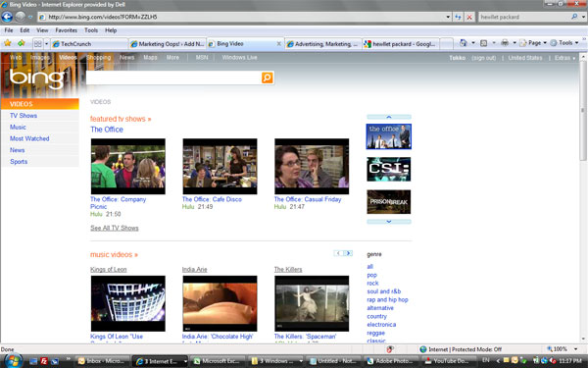Open the recent pages dropdown beside Forward
The image size is (588, 368).
pos(30,17)
